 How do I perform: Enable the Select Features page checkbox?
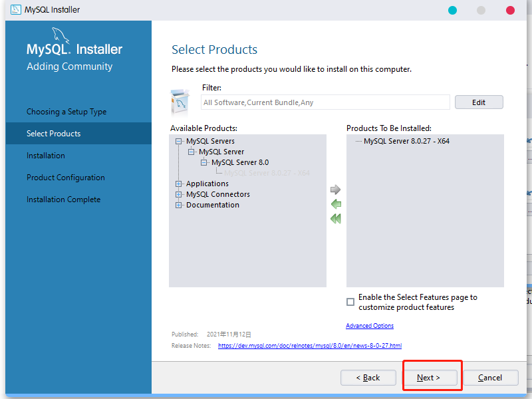(x=350, y=302)
